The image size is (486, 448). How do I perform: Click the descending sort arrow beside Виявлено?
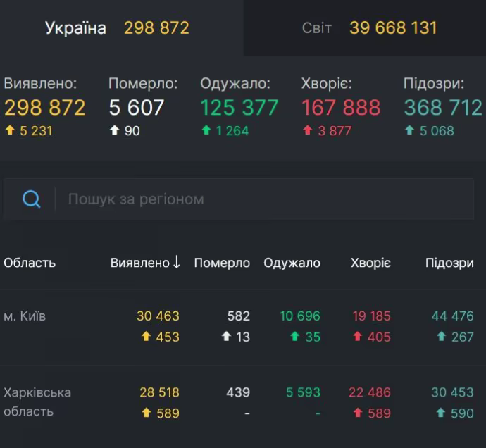[176, 263]
